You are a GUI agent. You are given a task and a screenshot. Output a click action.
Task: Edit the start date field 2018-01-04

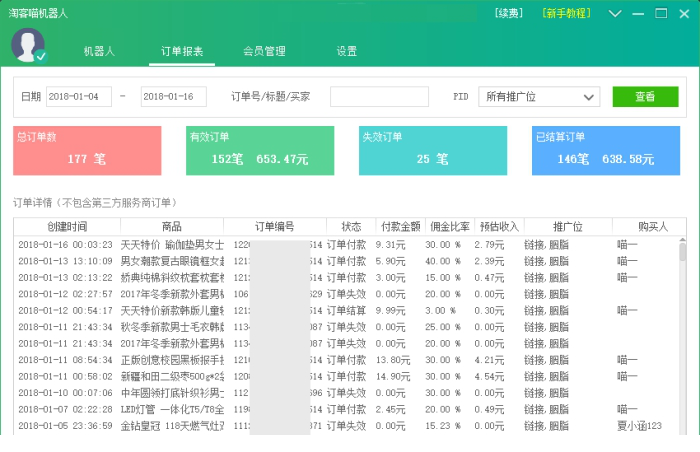pyautogui.click(x=79, y=96)
